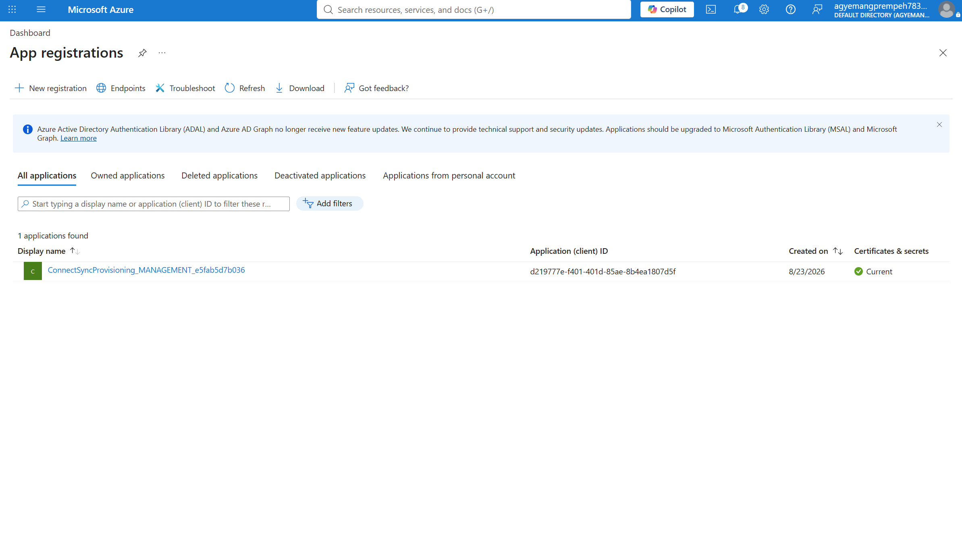
Task: Select client ID d219777e-f401-401d-85ae-8b4ea1807d5f
Action: 603,272
